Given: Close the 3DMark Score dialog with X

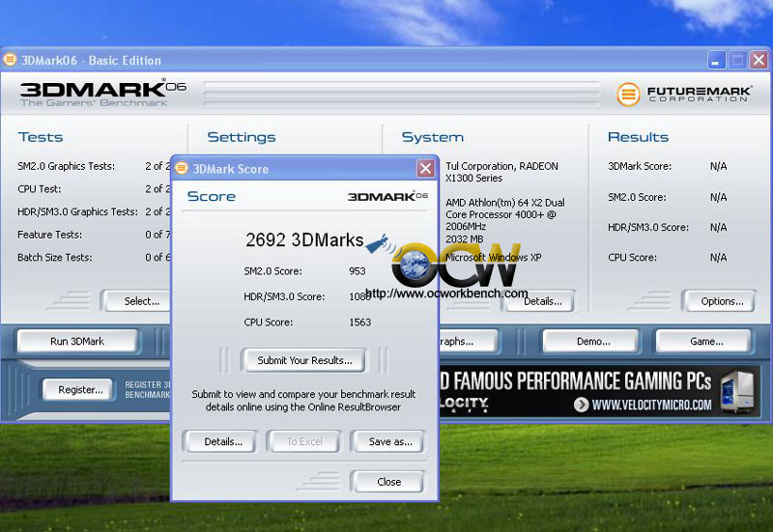Looking at the screenshot, I should [425, 168].
